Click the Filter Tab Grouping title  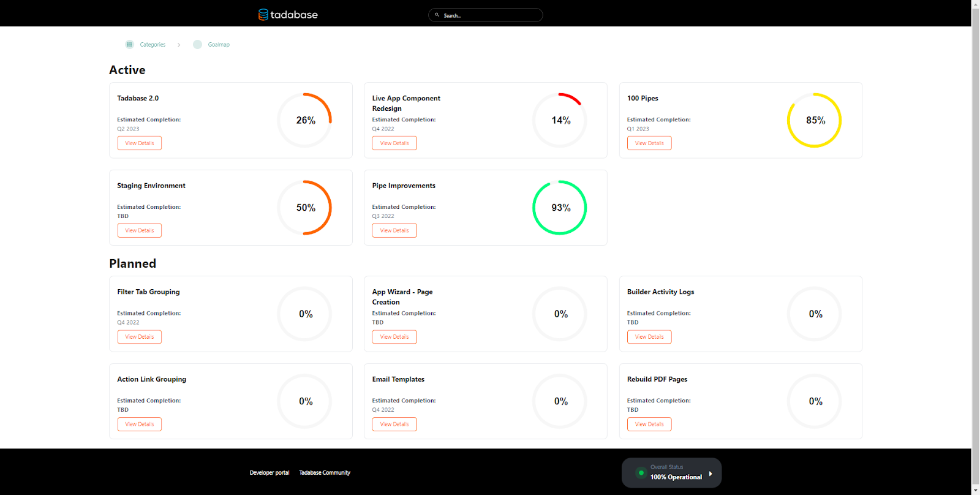pyautogui.click(x=148, y=292)
